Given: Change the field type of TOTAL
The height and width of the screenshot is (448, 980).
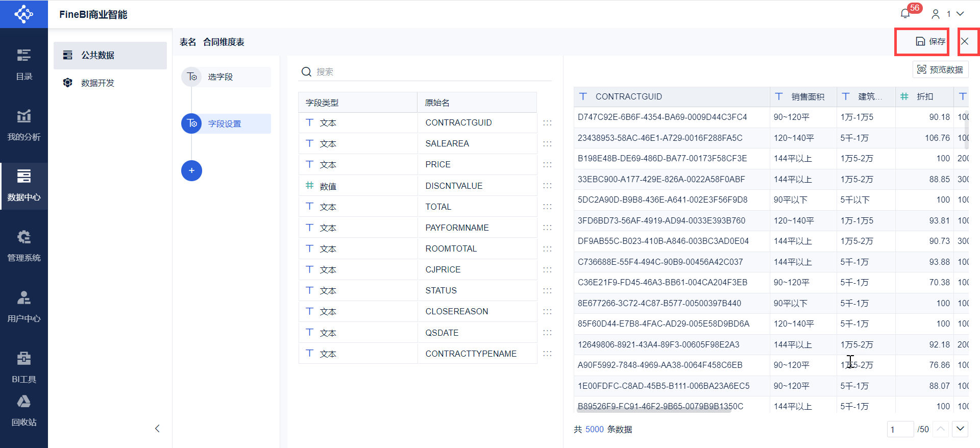Looking at the screenshot, I should [309, 207].
